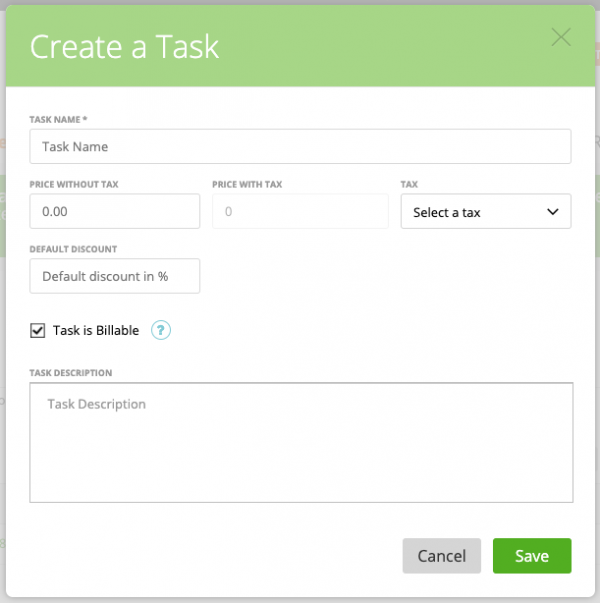The image size is (600, 603).
Task: Click the TASK DESCRIPTION label
Action: pos(71,373)
